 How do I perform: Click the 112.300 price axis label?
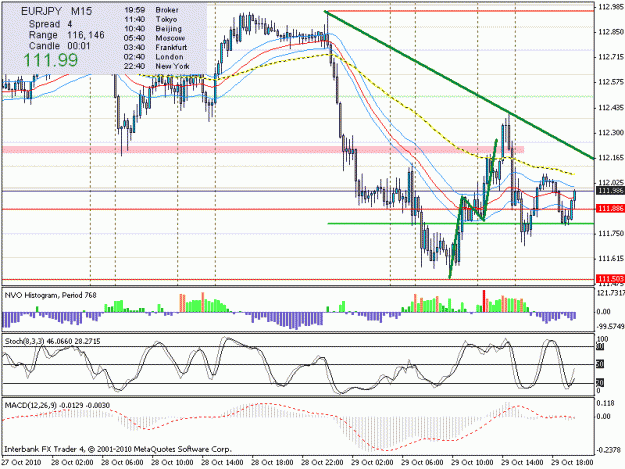611,133
